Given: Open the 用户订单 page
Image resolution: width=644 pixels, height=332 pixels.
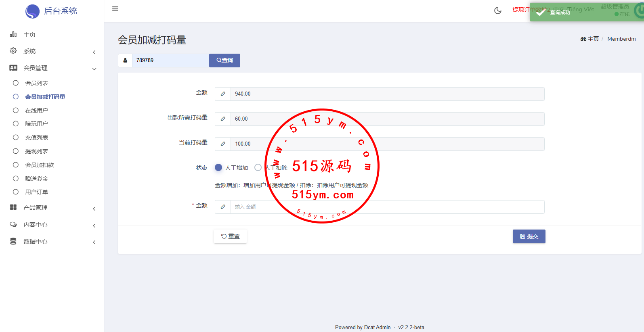Looking at the screenshot, I should (x=37, y=192).
